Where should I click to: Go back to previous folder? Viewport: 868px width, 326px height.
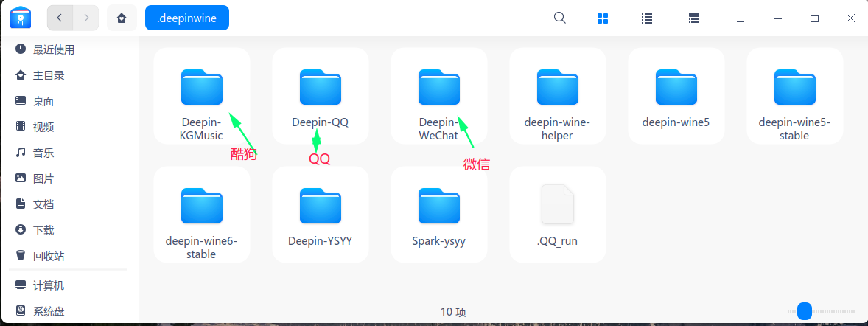[60, 18]
